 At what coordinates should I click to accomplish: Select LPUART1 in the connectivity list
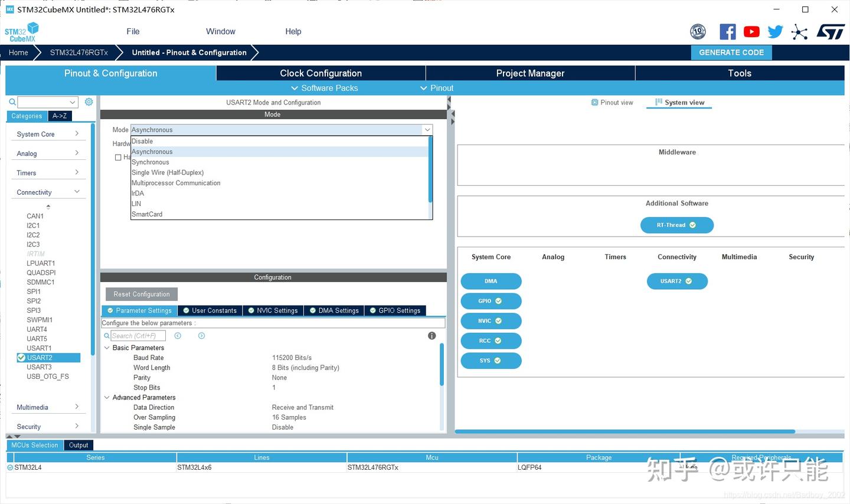pos(41,263)
